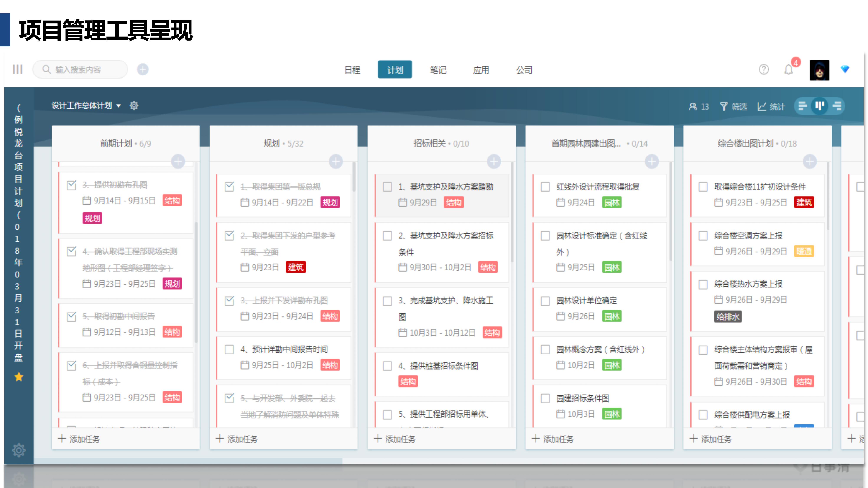Click 添加任务 under 综合楼出图计划 column
The width and height of the screenshot is (868, 488).
[x=711, y=439]
